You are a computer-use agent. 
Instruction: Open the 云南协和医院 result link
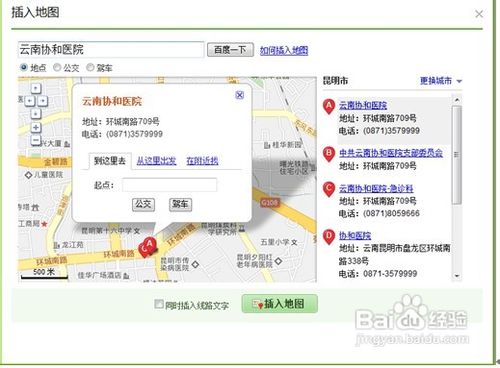pyautogui.click(x=363, y=105)
